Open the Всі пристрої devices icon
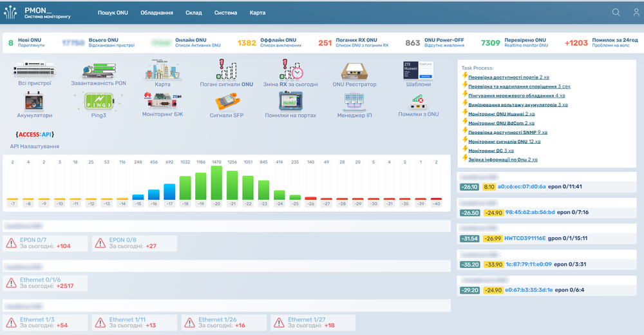Image resolution: width=644 pixels, height=335 pixels. coord(35,70)
